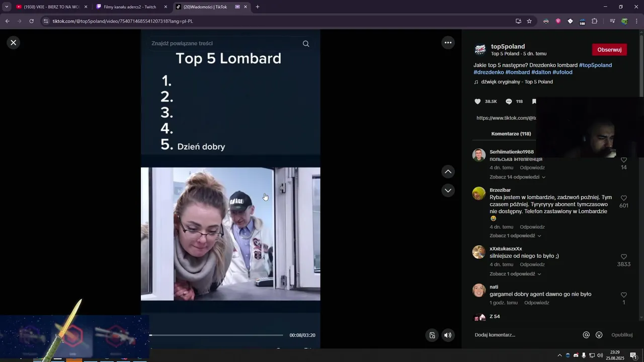Reply to nati's comment
Screen dimensions: 644x362
(536, 303)
